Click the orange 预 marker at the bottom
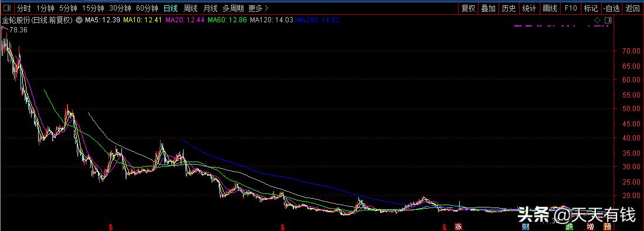The image size is (644, 231). tap(608, 226)
